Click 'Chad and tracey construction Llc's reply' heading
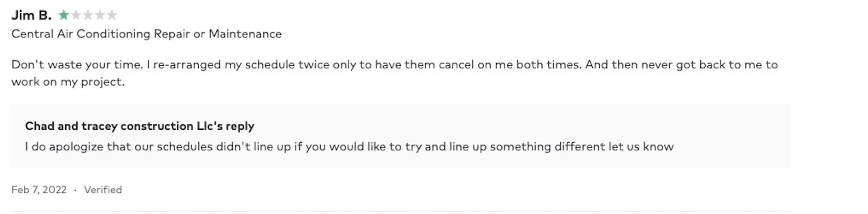This screenshot has width=868, height=214. pos(140,126)
